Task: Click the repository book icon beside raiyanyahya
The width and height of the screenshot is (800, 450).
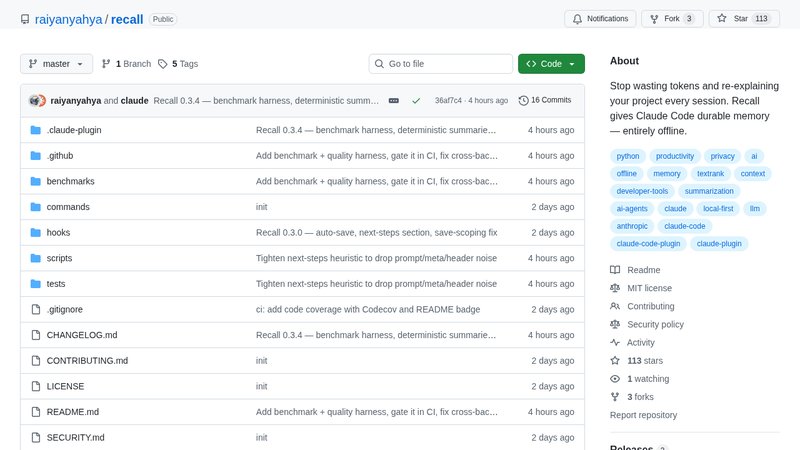Action: pyautogui.click(x=25, y=19)
